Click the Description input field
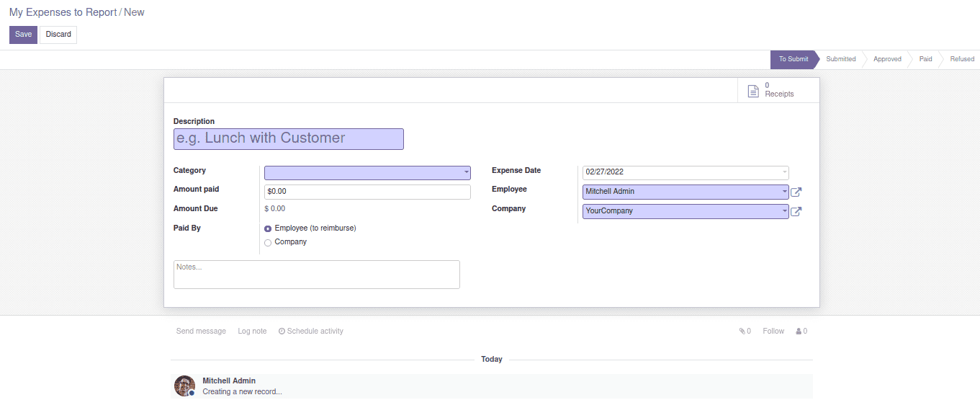 (288, 139)
